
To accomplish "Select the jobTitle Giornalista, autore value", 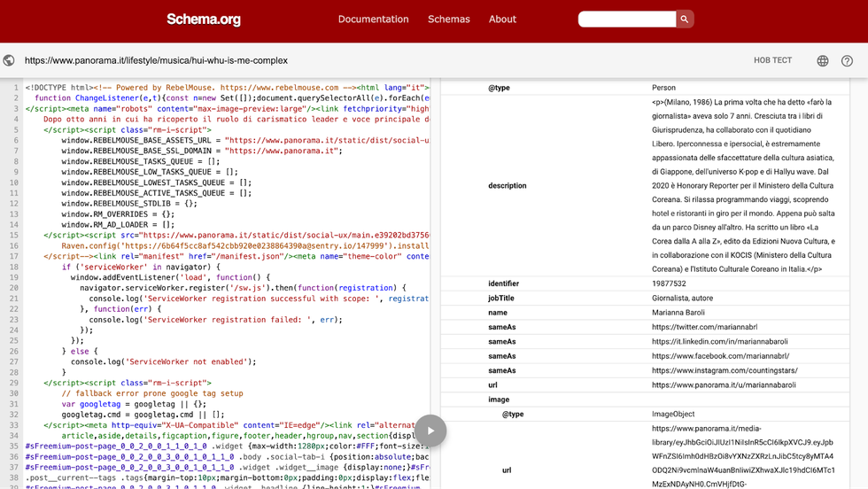I will 682,298.
